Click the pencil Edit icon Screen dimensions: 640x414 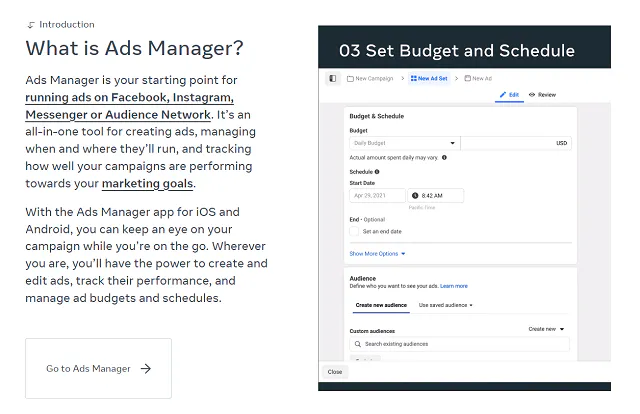click(503, 94)
